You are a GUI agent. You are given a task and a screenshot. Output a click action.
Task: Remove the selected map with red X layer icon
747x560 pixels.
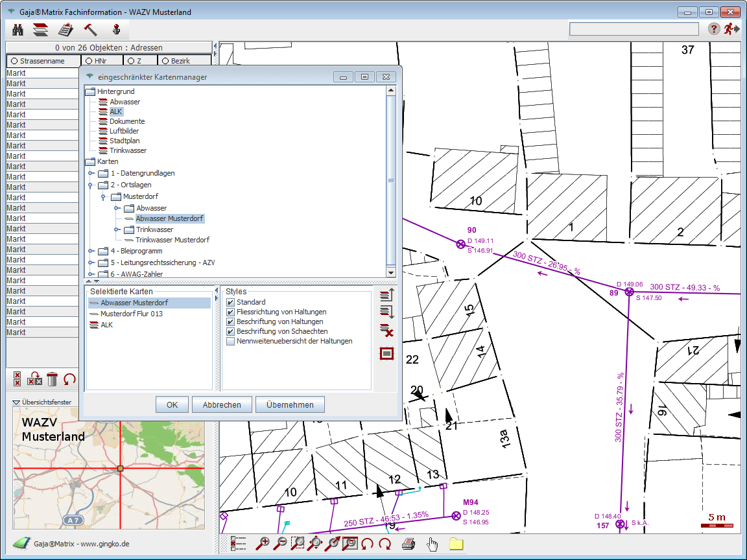(x=386, y=331)
